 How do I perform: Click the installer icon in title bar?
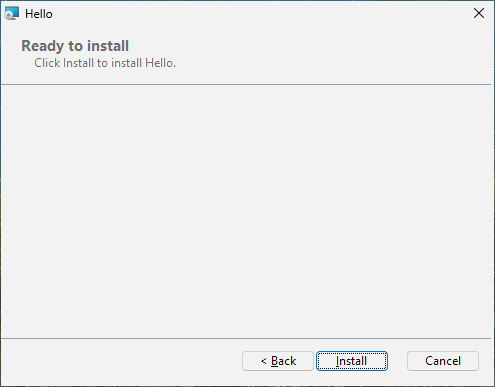[12, 14]
